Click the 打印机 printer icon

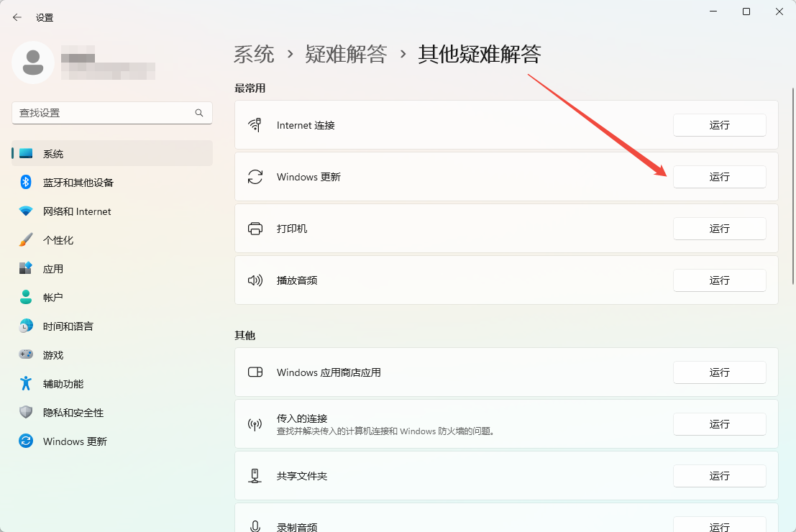click(255, 229)
